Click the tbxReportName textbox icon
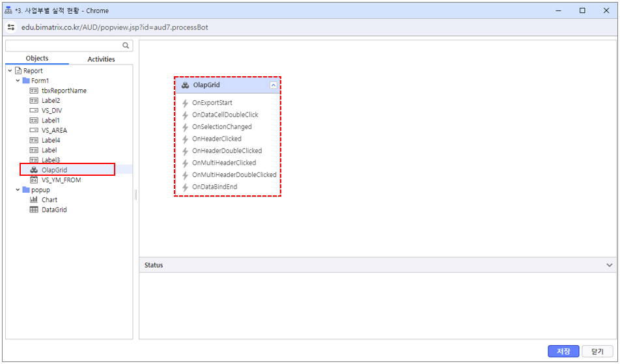The image size is (620, 364). 34,91
